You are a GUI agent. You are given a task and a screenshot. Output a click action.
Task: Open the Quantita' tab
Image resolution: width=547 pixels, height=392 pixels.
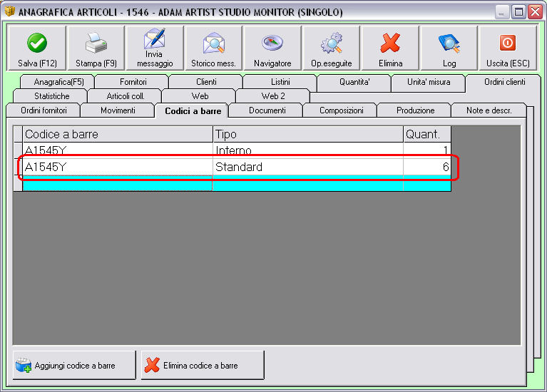(354, 82)
